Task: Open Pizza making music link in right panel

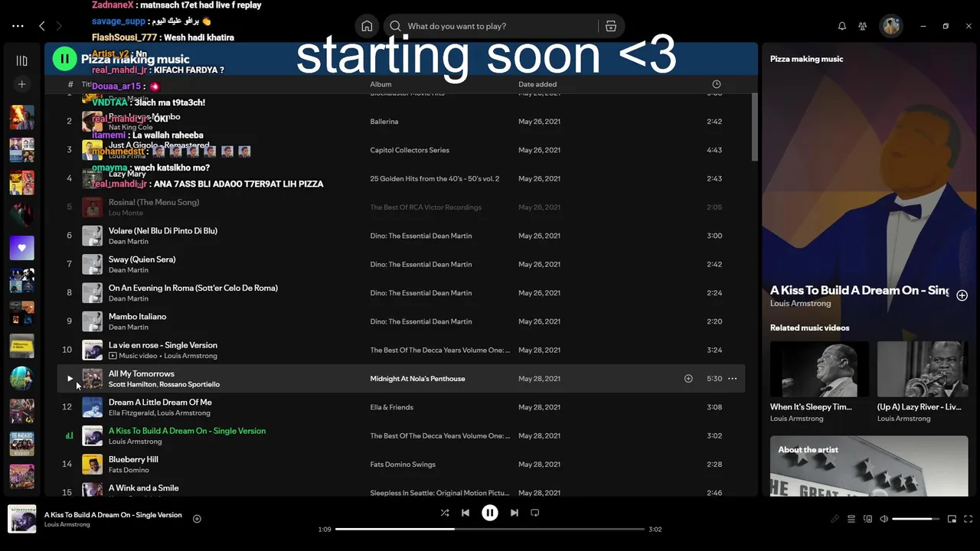Action: click(806, 59)
